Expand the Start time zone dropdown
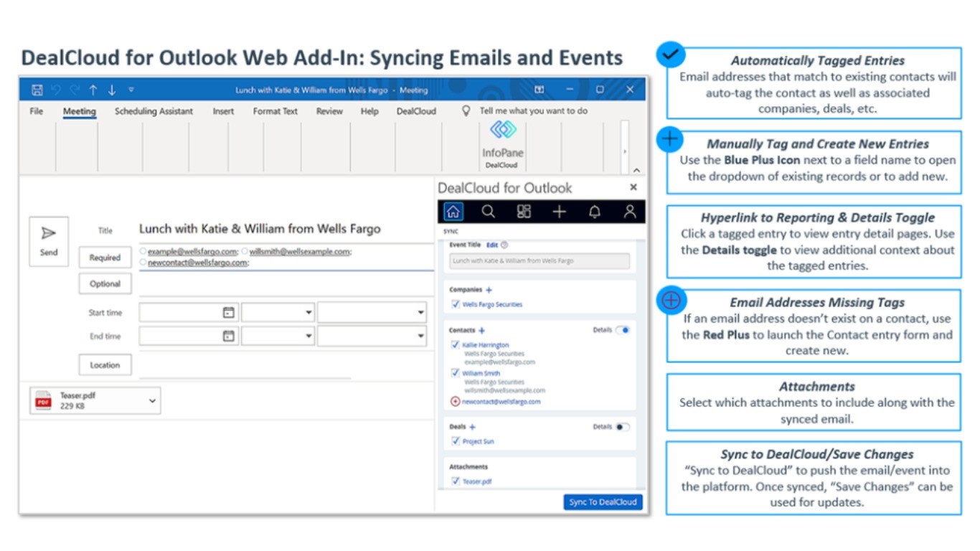 [420, 313]
